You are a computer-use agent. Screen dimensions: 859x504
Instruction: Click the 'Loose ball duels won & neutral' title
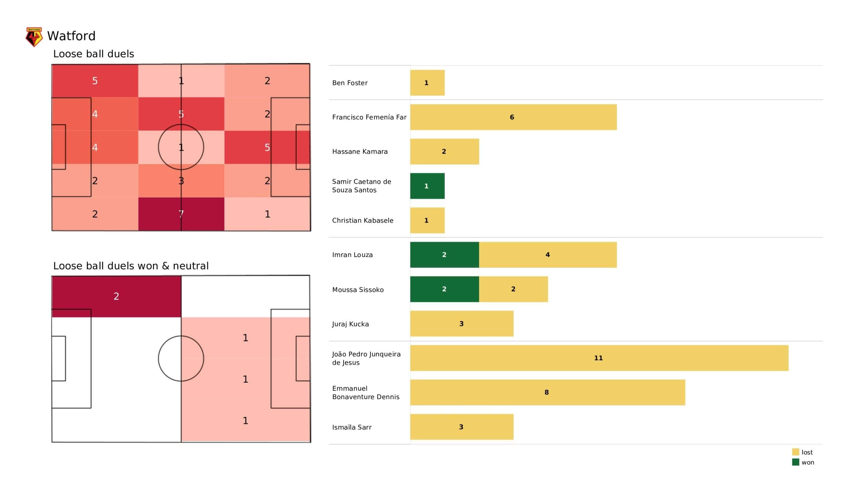(x=131, y=266)
